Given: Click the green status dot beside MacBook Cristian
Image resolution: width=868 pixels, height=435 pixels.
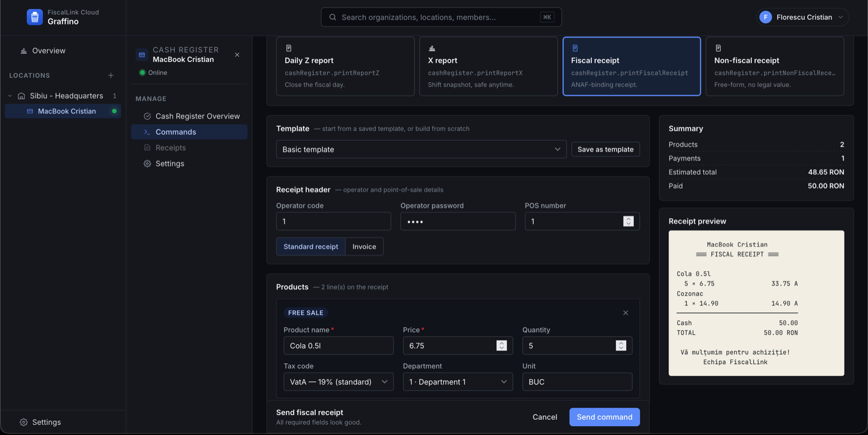Looking at the screenshot, I should [114, 111].
